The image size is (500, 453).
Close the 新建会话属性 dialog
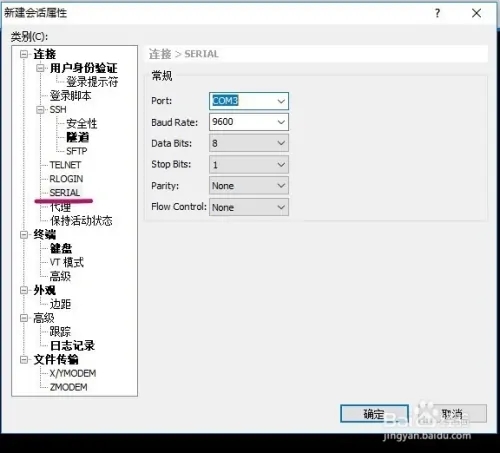[476, 13]
